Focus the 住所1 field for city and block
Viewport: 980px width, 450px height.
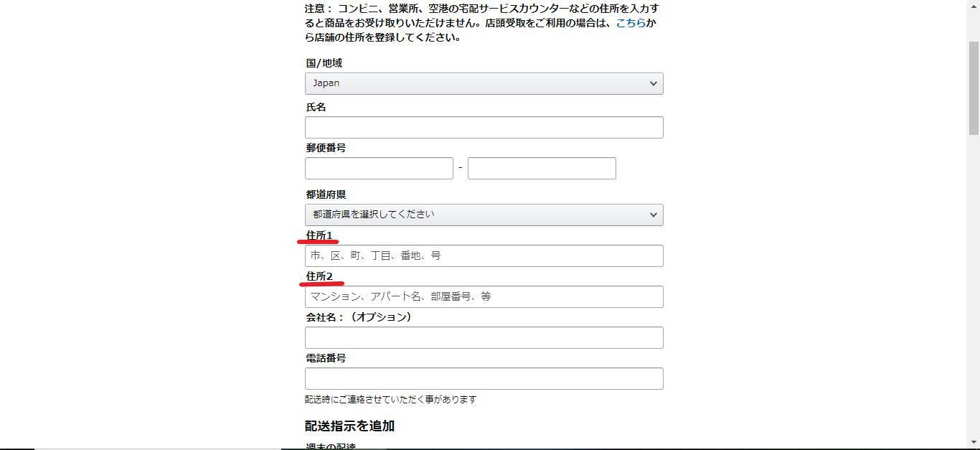click(x=484, y=256)
